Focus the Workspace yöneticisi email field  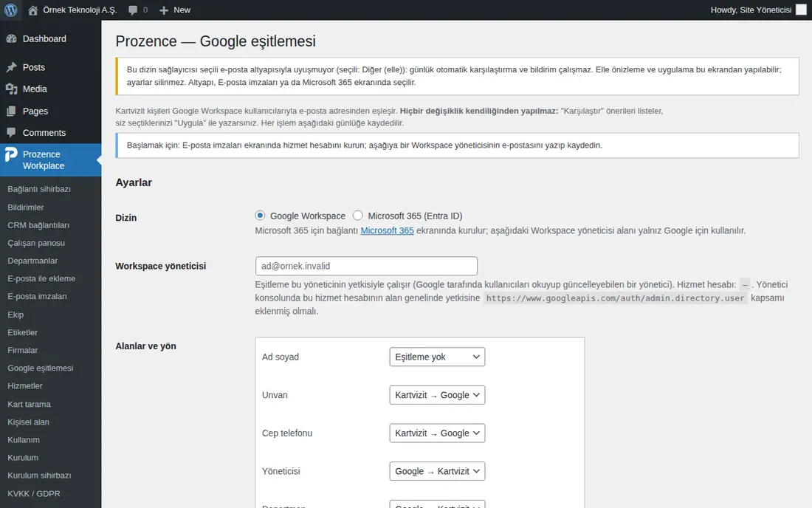366,266
